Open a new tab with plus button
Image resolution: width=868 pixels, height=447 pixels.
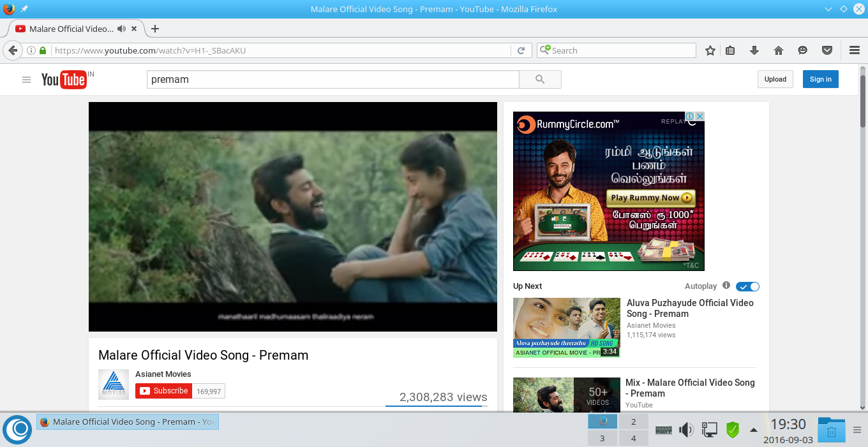coord(154,29)
